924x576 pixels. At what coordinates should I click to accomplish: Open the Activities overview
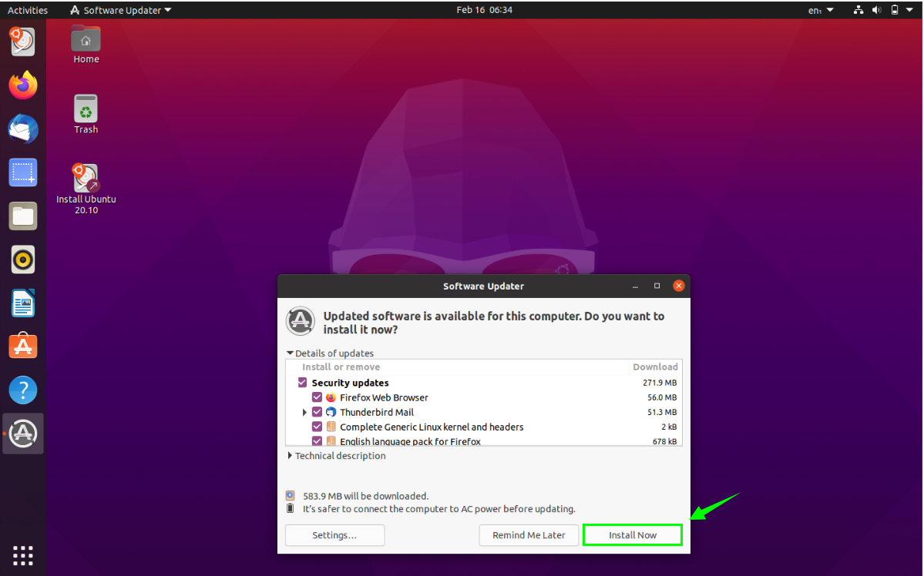coord(28,10)
